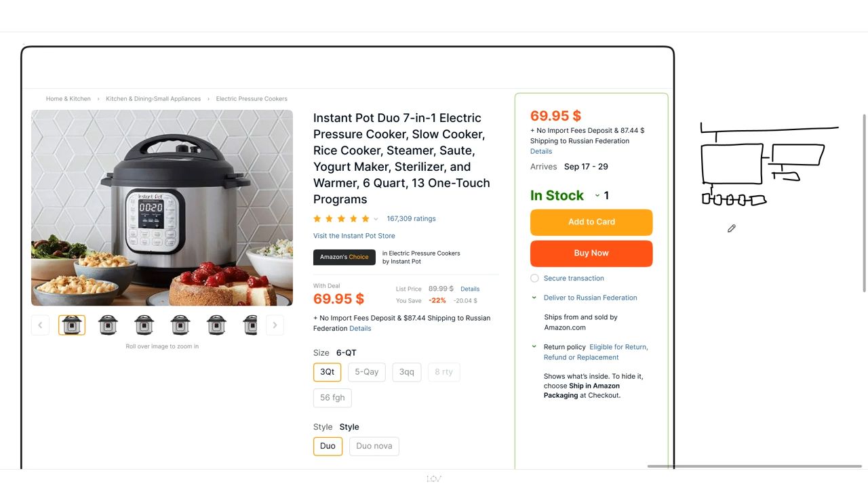
Task: Click the main Instant Pot product image
Action: point(162,207)
